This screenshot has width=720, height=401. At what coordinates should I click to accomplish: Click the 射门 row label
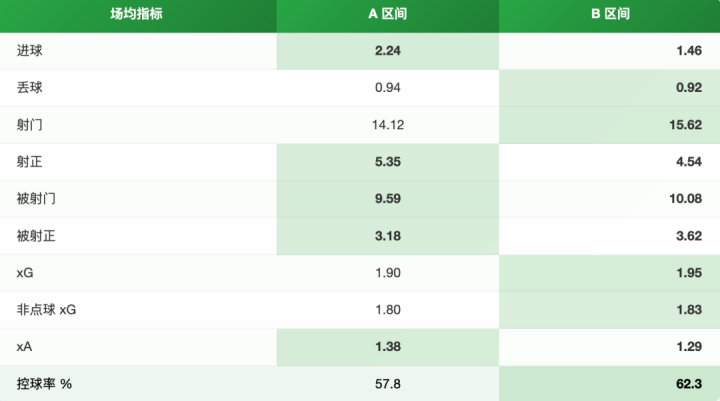30,125
